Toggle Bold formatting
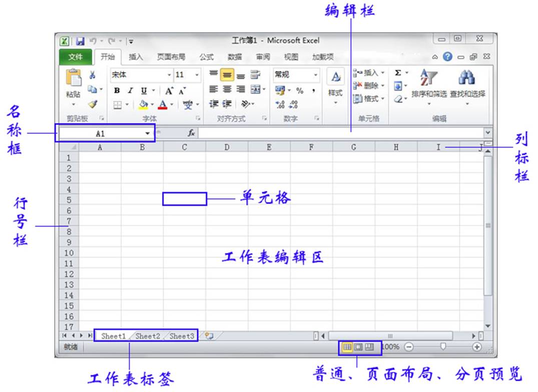This screenshot has width=538, height=392. (117, 90)
